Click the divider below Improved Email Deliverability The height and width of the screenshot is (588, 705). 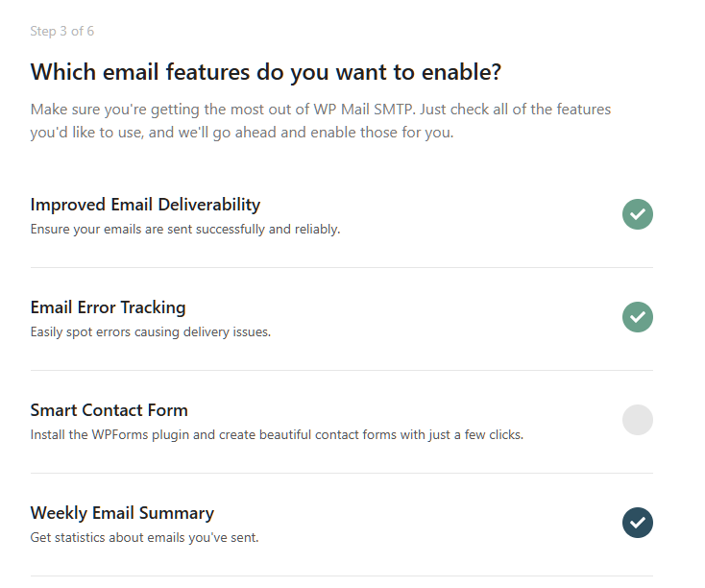pos(341,267)
